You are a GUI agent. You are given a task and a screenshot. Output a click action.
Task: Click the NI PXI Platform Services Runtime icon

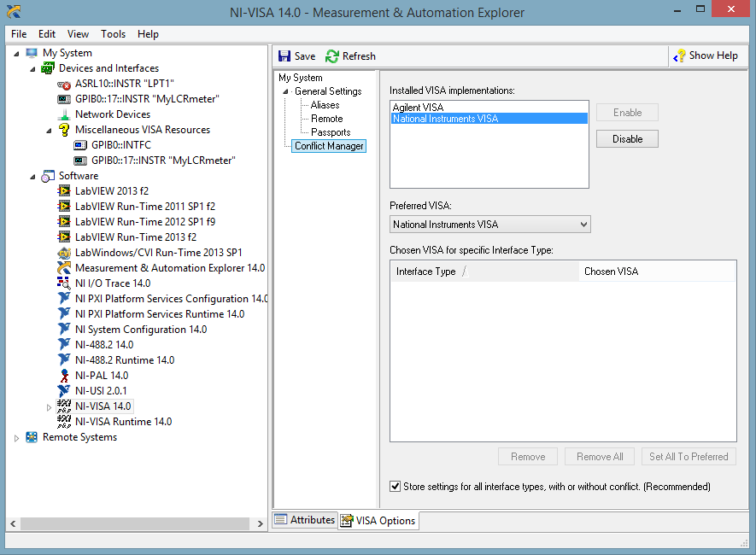click(x=64, y=314)
